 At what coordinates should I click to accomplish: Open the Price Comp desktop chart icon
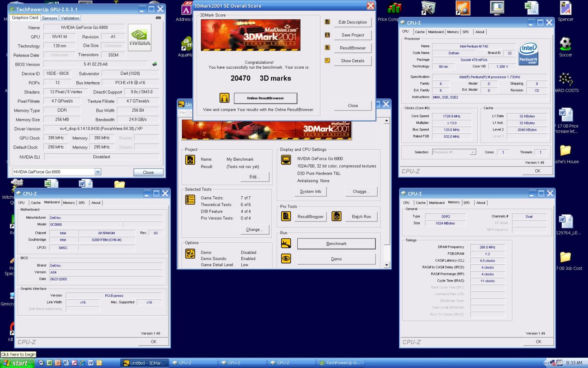click(x=394, y=8)
